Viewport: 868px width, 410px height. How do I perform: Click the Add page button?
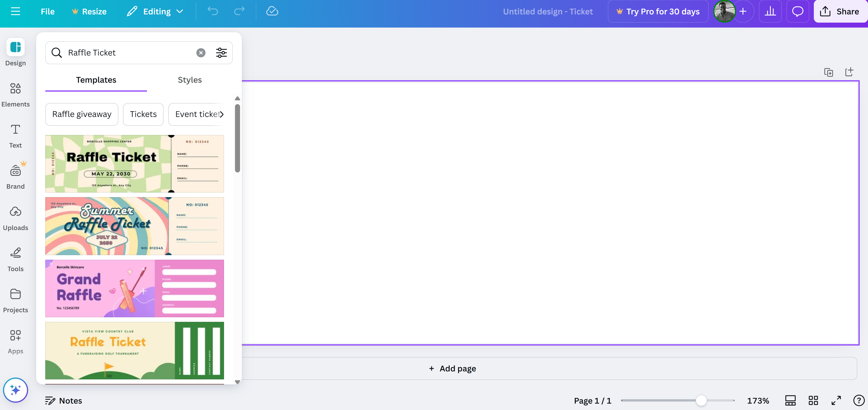[452, 369]
